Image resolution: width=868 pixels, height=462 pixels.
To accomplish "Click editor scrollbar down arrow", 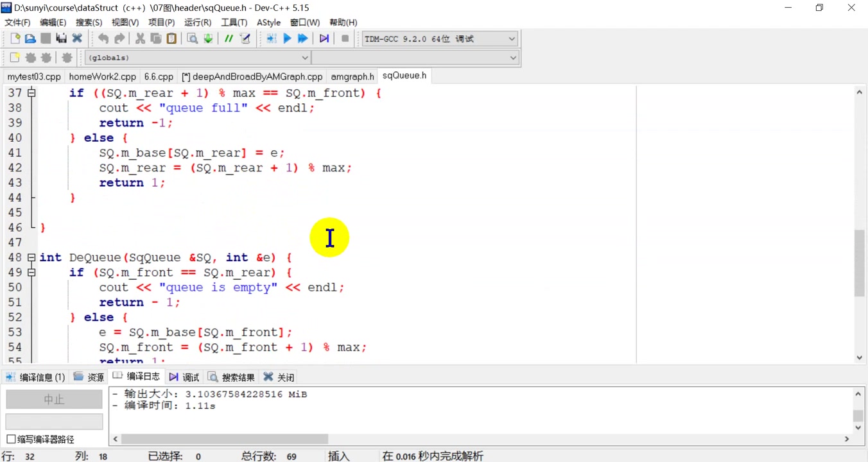I will point(859,357).
